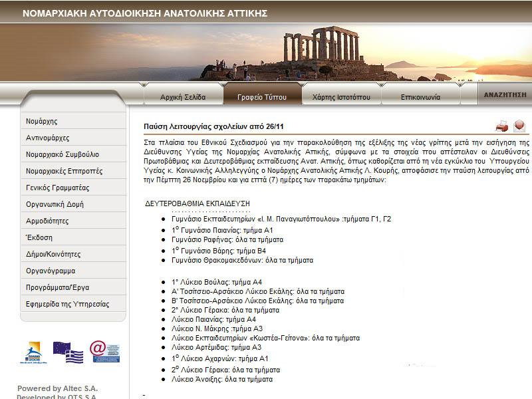Click the Γυμνάσιο Ραφήνας: όλα τα τμήματα row
Screen dimensions: 532x399
tap(227, 239)
